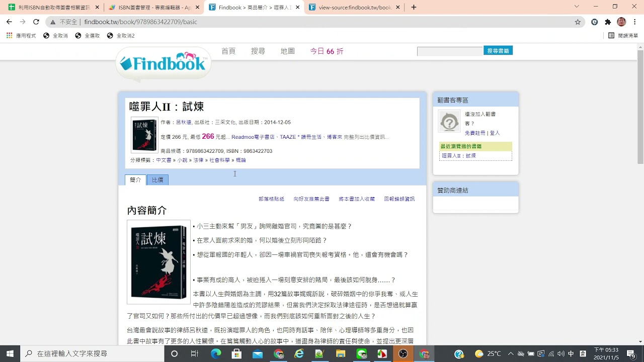The width and height of the screenshot is (644, 362).
Task: Click 登入 link
Action: click(495, 133)
